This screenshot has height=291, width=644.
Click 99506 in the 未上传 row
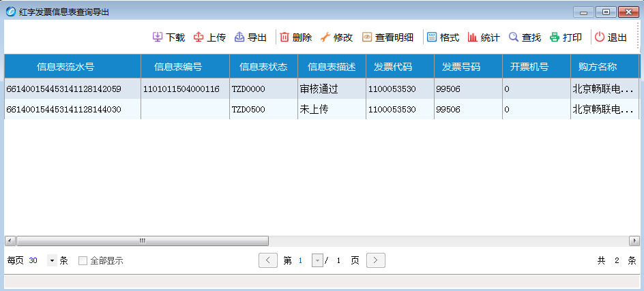pyautogui.click(x=468, y=109)
